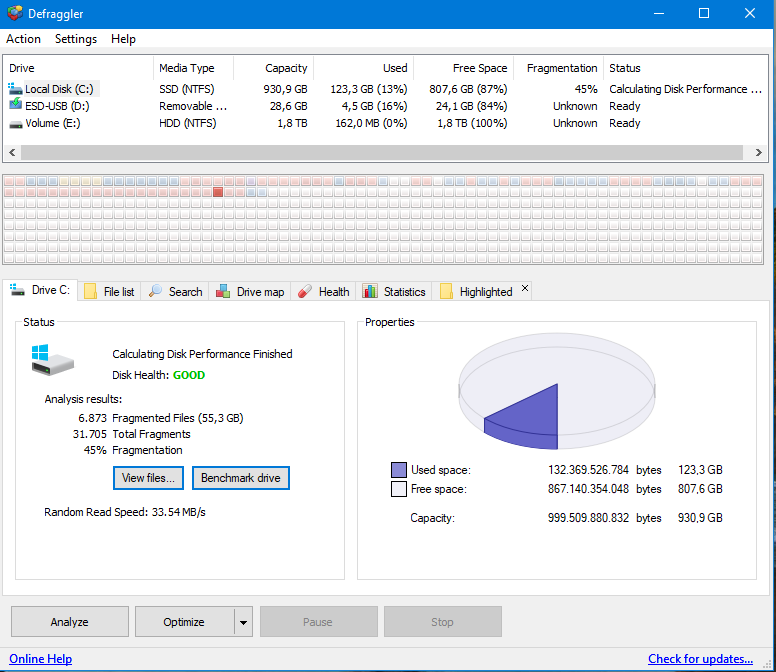This screenshot has height=672, width=776.
Task: Select the Volume (E:) row label
Action: tap(53, 123)
